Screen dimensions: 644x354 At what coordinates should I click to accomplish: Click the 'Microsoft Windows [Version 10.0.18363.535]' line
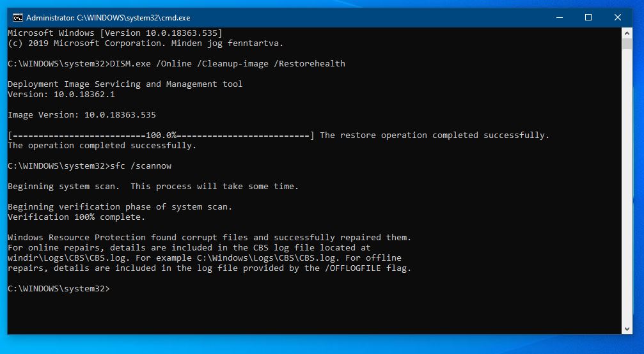click(115, 33)
